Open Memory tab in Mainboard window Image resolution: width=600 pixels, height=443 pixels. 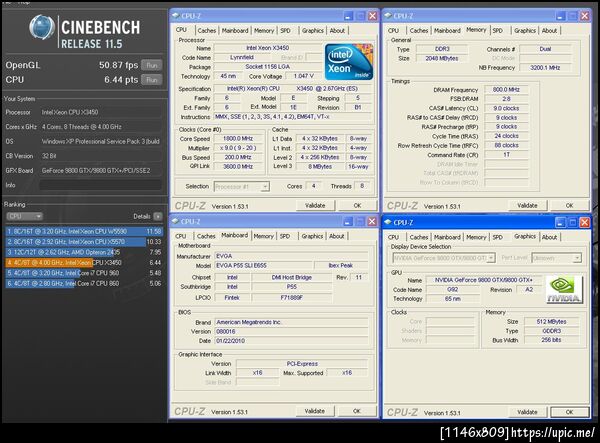264,236
